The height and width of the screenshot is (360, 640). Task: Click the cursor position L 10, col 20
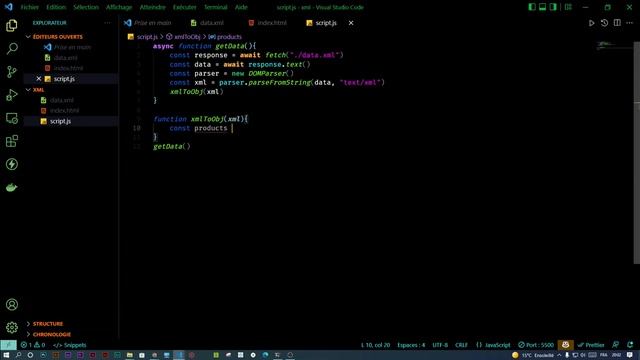click(376, 345)
